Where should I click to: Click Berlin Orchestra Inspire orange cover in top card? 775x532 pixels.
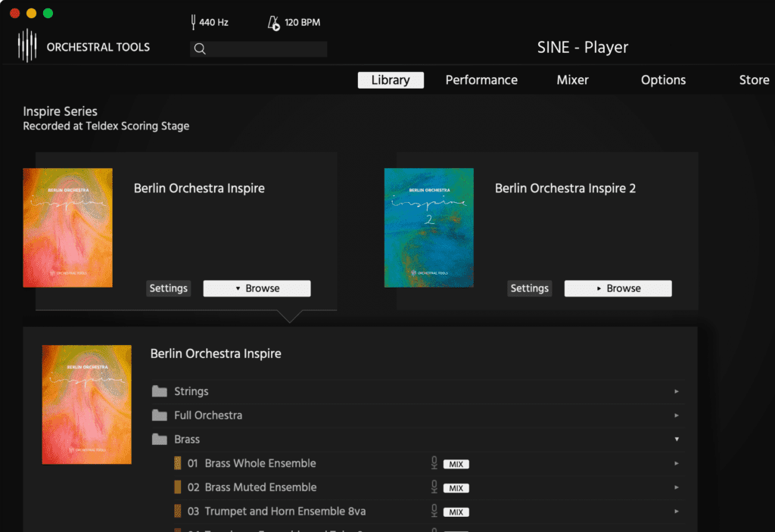(x=67, y=228)
